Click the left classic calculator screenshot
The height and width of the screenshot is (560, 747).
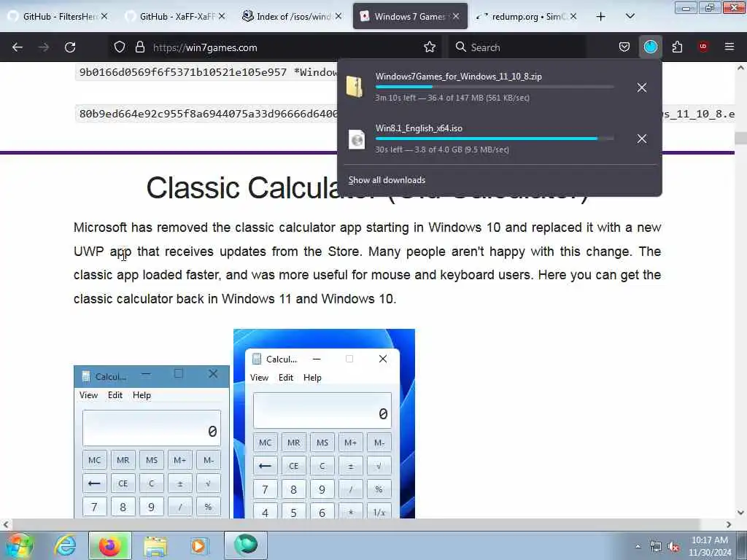click(152, 441)
